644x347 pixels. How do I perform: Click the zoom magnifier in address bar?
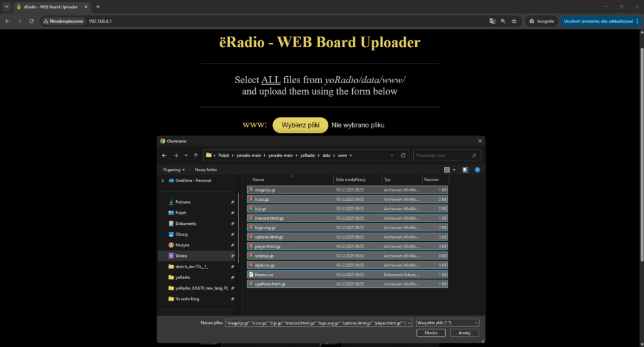pyautogui.click(x=503, y=21)
